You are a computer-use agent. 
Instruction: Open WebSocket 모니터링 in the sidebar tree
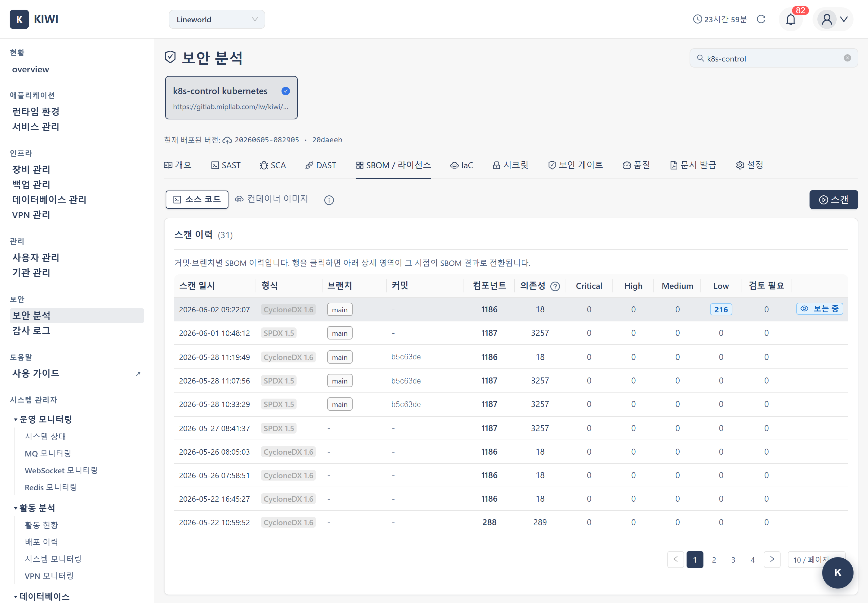[61, 470]
